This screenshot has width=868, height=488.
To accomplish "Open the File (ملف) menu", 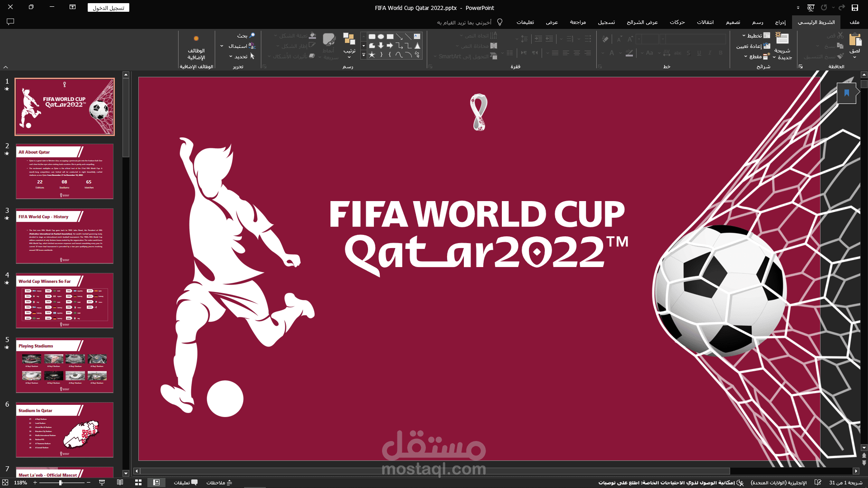I will [x=854, y=22].
